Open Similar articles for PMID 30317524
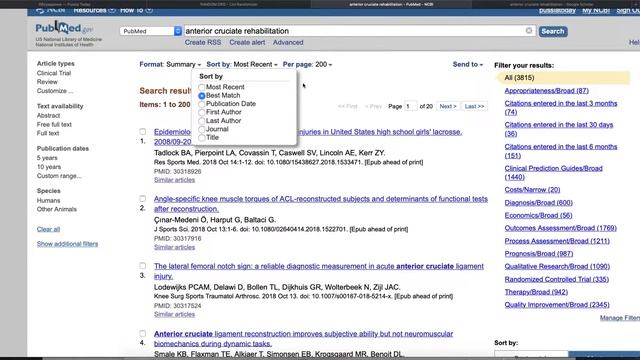Screen dimensions: 640x360 click(x=174, y=314)
